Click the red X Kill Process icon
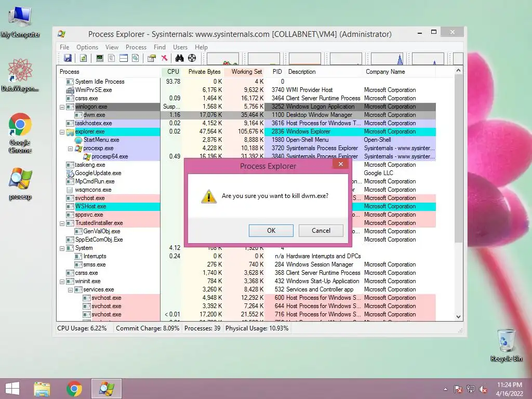The height and width of the screenshot is (399, 532). click(164, 58)
